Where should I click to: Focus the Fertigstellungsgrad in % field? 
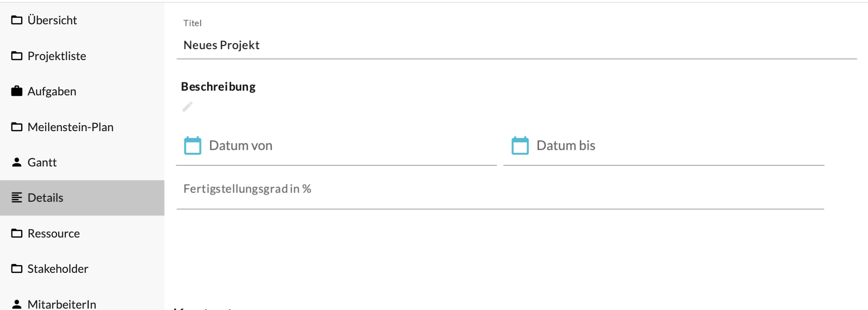point(500,189)
